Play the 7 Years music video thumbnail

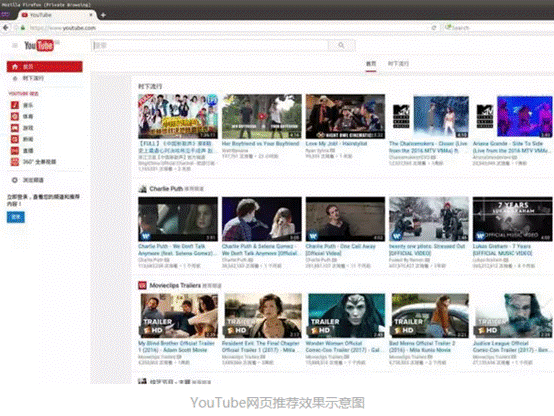pyautogui.click(x=513, y=219)
